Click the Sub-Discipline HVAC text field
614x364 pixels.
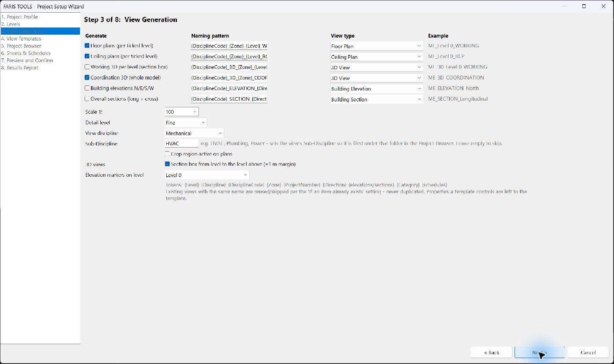coord(182,144)
